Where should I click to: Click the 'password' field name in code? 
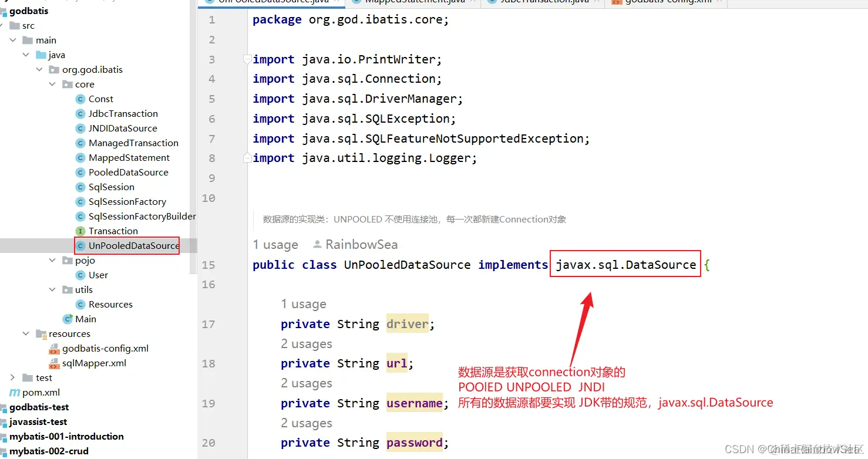click(x=415, y=443)
